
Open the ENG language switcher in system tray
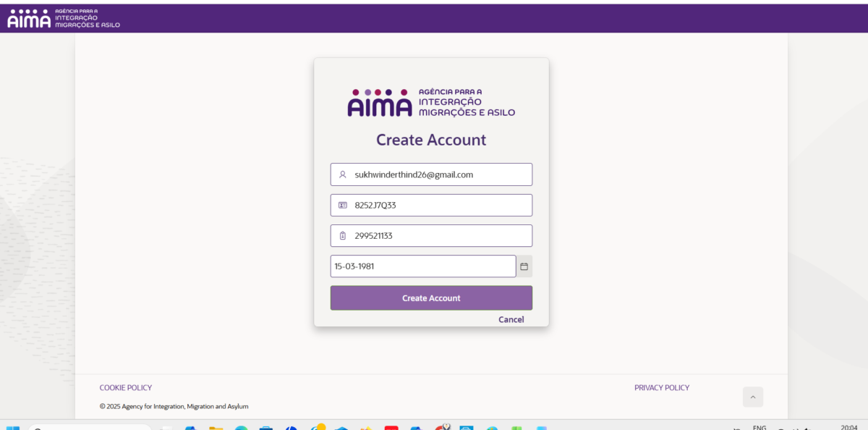(x=759, y=427)
